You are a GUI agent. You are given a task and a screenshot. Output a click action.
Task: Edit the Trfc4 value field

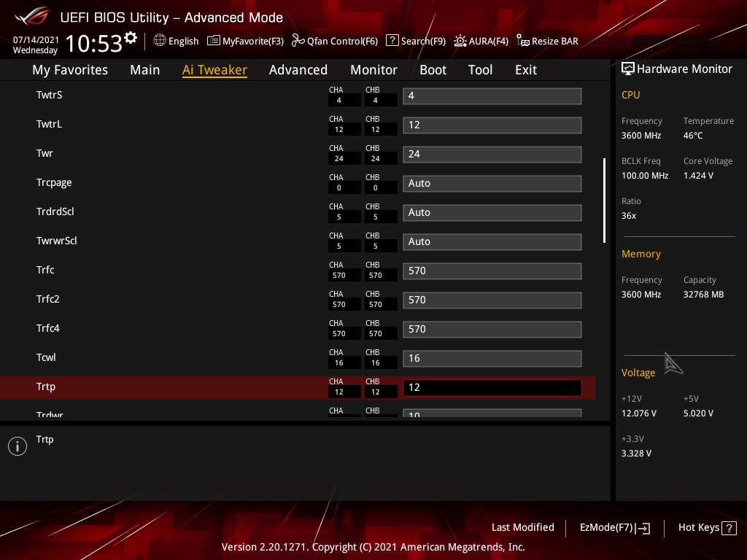[x=492, y=330]
